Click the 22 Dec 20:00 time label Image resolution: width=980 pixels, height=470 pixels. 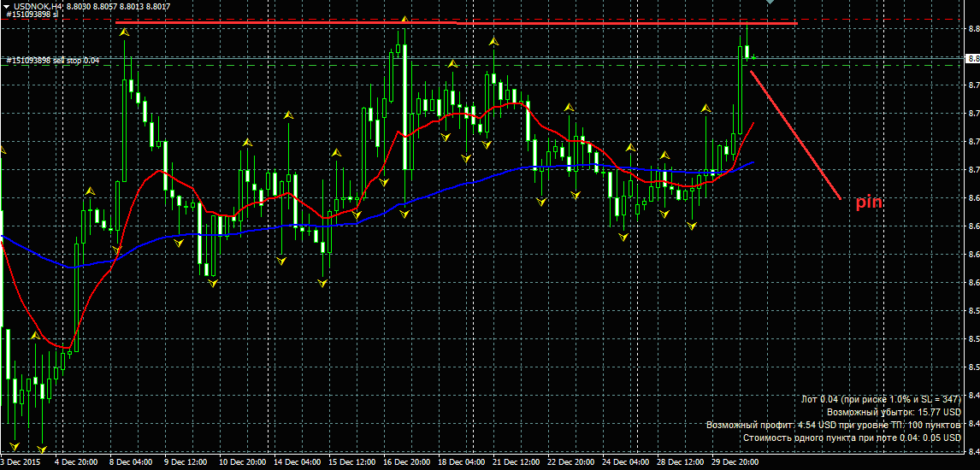573,462
